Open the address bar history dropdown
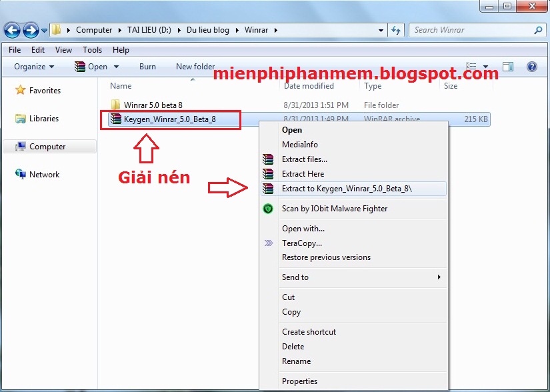550x392 pixels. (x=379, y=30)
